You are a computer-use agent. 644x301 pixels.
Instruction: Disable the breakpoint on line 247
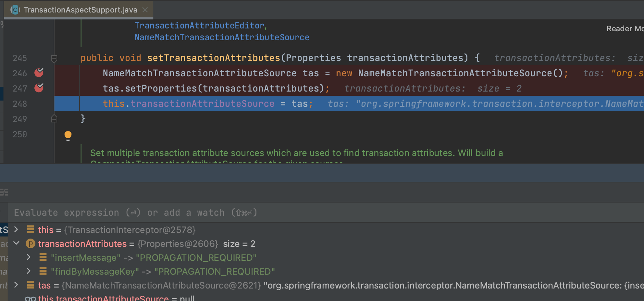point(39,88)
